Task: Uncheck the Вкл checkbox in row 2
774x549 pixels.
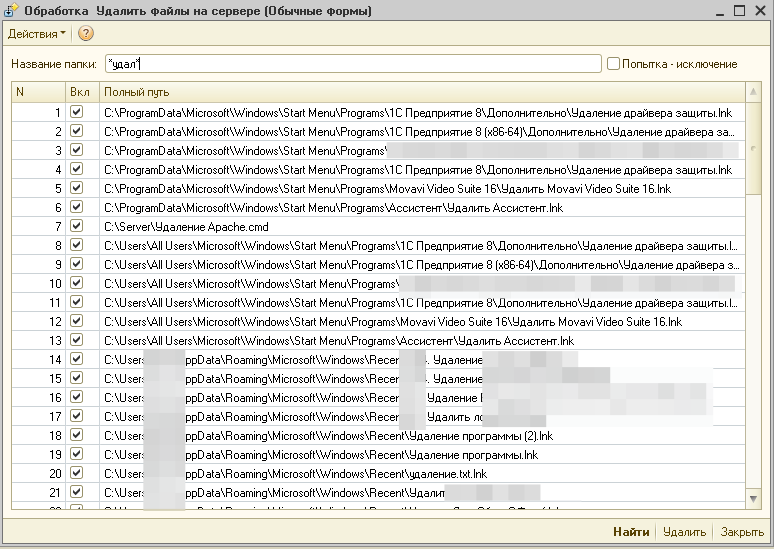Action: (x=77, y=131)
